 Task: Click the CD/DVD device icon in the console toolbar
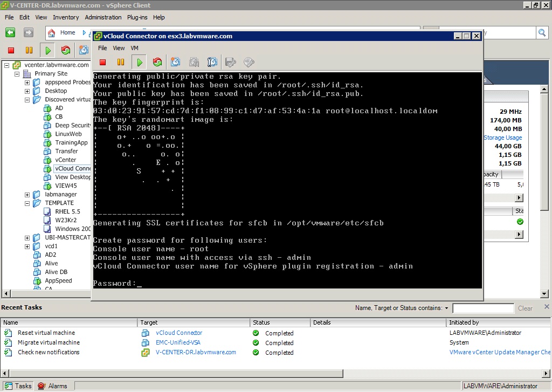(249, 63)
